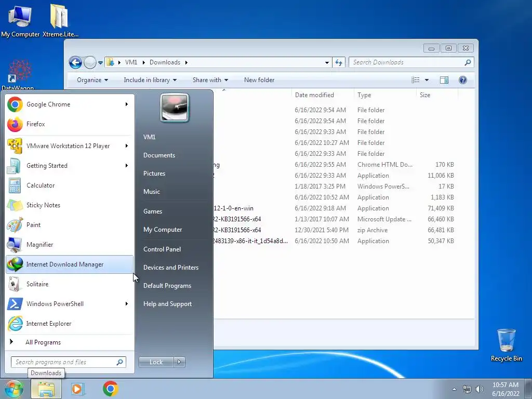Open Solitaire game
This screenshot has height=399, width=532.
tap(70, 284)
